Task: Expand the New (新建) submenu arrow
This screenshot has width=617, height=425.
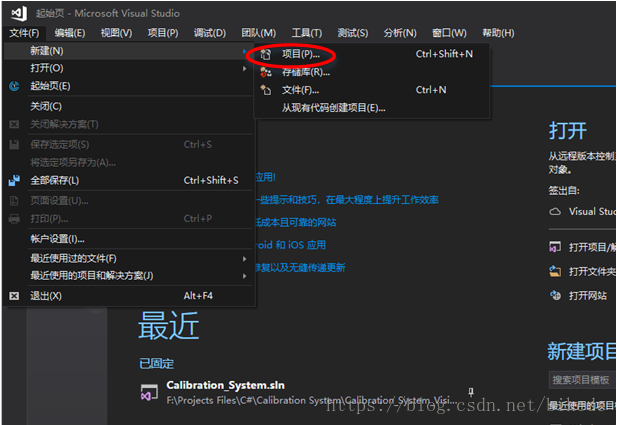Action: 244,51
